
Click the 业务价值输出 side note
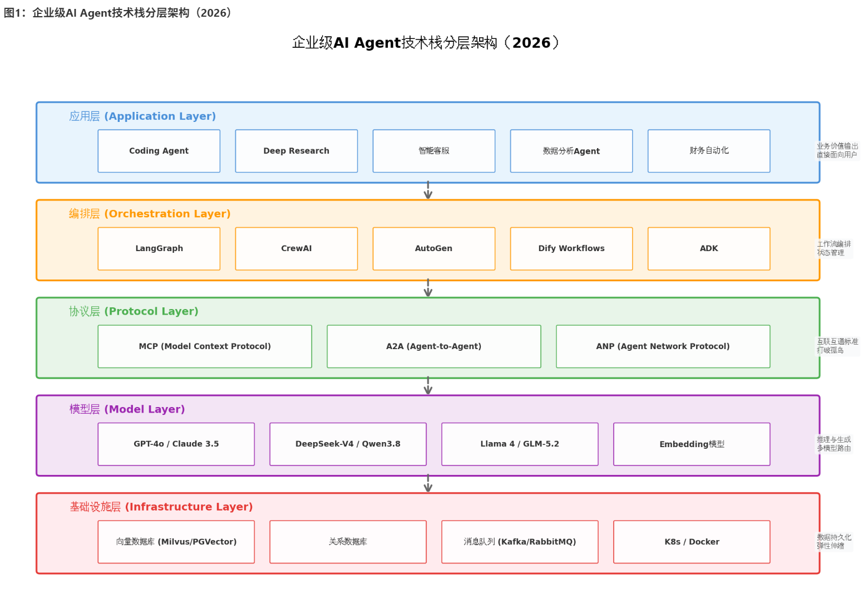[837, 150]
